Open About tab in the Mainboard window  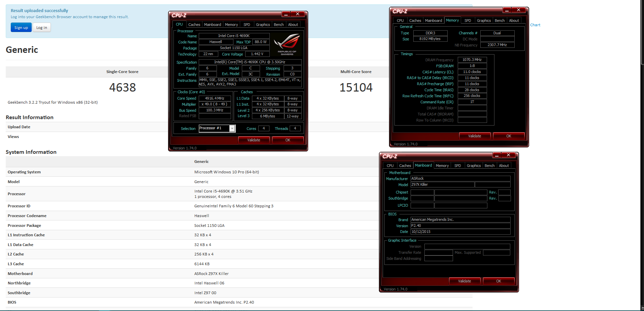point(504,166)
